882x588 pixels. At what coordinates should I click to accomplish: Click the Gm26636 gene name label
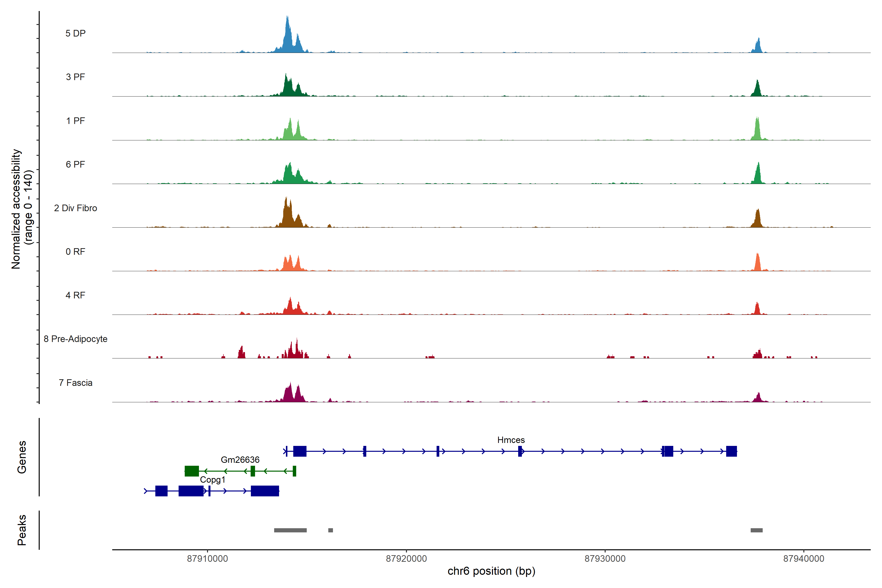[240, 460]
